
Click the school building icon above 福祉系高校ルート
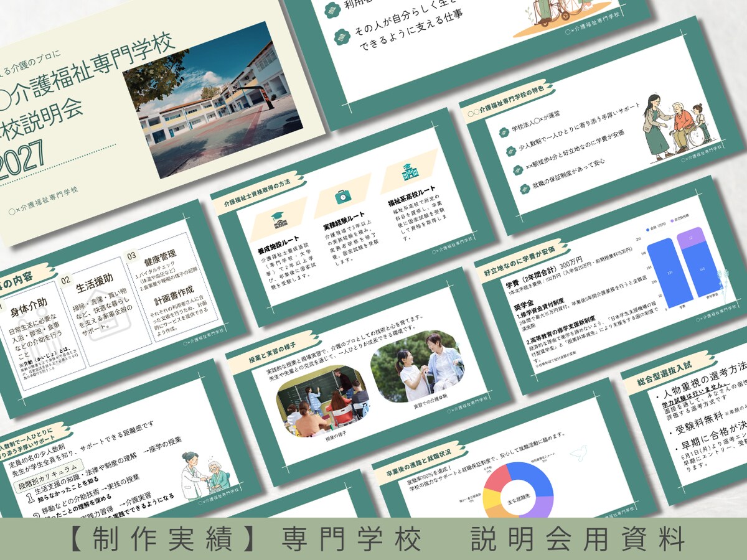(x=410, y=171)
